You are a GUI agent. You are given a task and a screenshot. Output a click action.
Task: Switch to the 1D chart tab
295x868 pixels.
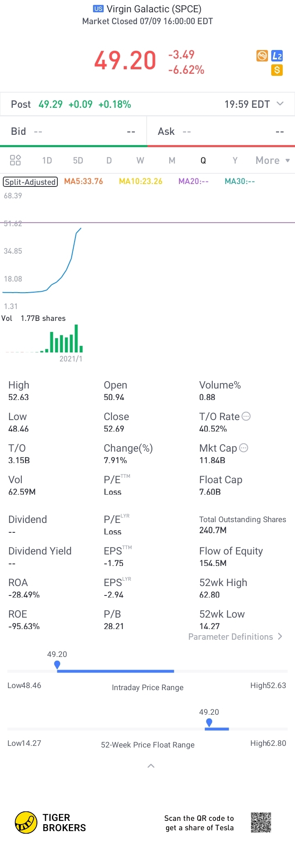tap(47, 160)
